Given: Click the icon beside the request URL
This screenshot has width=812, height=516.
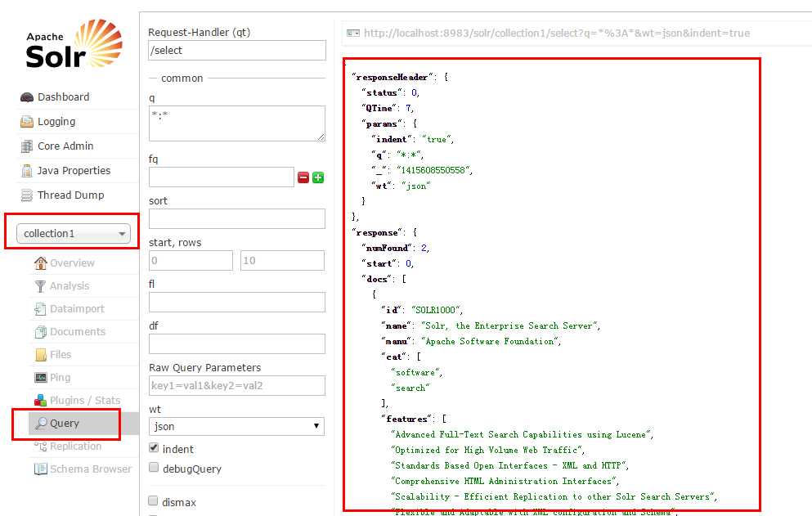Looking at the screenshot, I should coord(353,34).
